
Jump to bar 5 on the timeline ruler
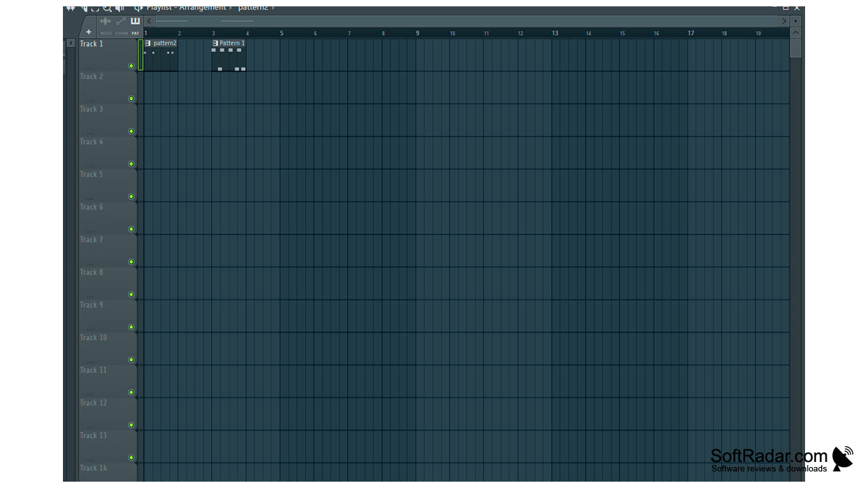pos(282,33)
